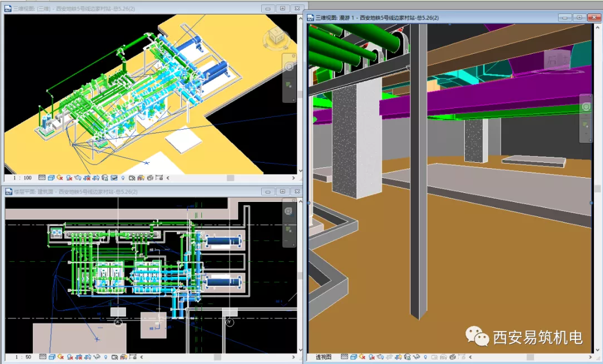Reveal hidden elements bulb in 1:50 floor plan
Viewport: 603px width, 364px height.
coord(106,357)
